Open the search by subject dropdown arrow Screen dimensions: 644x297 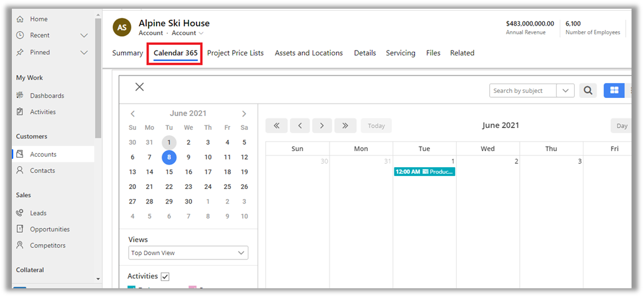click(x=565, y=90)
